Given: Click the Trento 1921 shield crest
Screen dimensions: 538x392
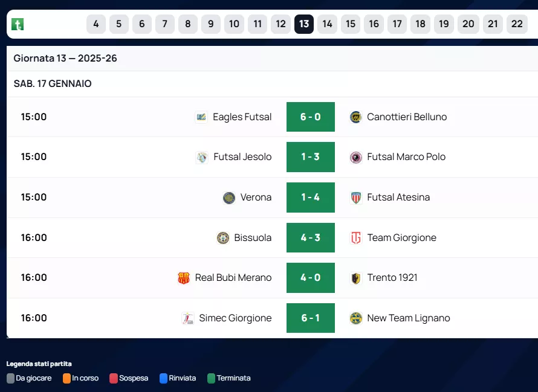Looking at the screenshot, I should tap(356, 278).
